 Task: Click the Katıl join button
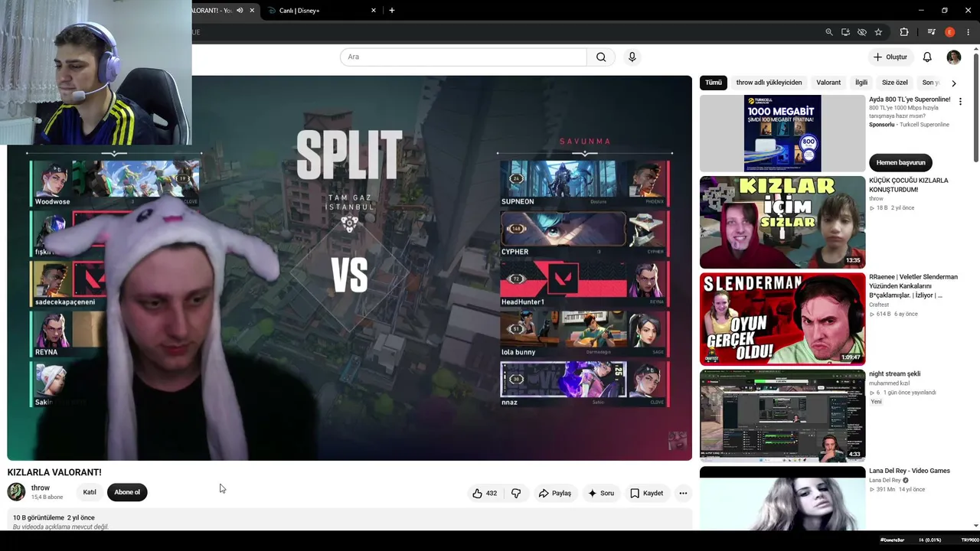click(90, 492)
